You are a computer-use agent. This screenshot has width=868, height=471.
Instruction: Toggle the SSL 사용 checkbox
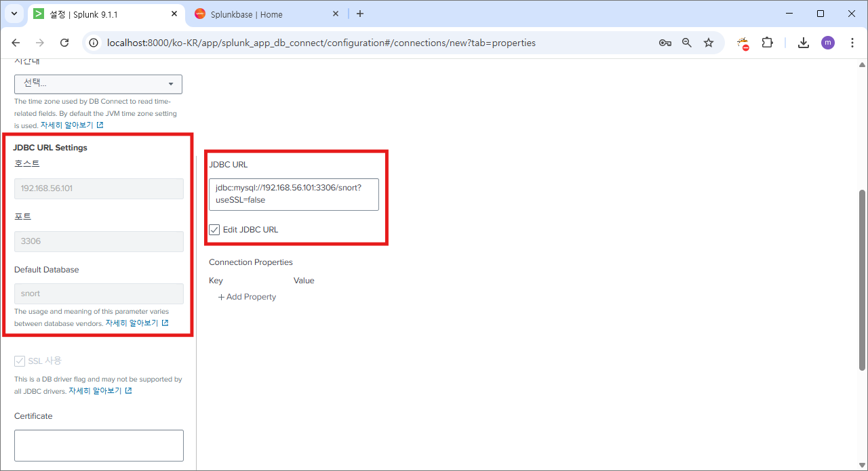tap(20, 361)
